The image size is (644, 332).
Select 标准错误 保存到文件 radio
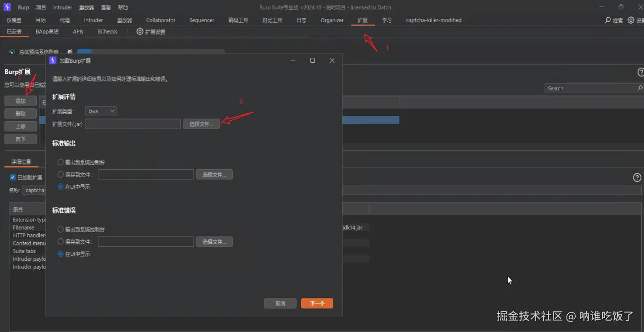click(61, 242)
